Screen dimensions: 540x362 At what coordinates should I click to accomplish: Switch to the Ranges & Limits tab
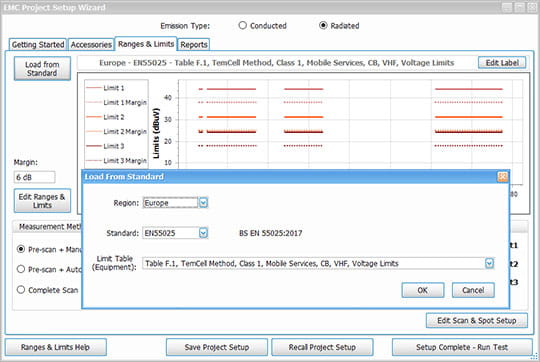(x=146, y=44)
